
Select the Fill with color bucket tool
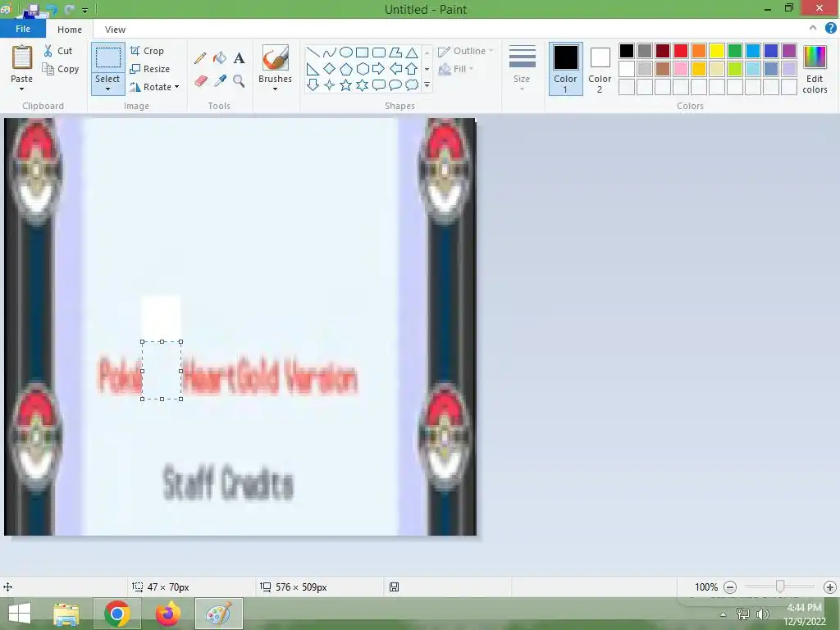click(220, 58)
